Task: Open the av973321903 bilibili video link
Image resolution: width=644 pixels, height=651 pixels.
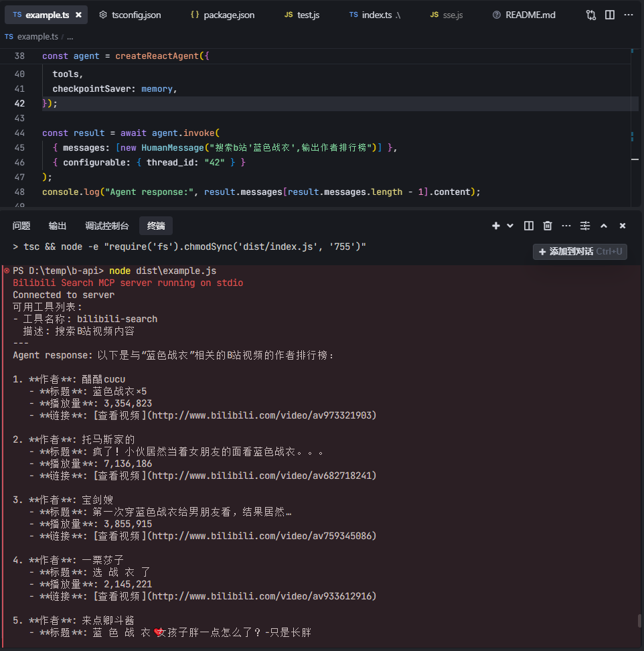Action: pos(262,415)
